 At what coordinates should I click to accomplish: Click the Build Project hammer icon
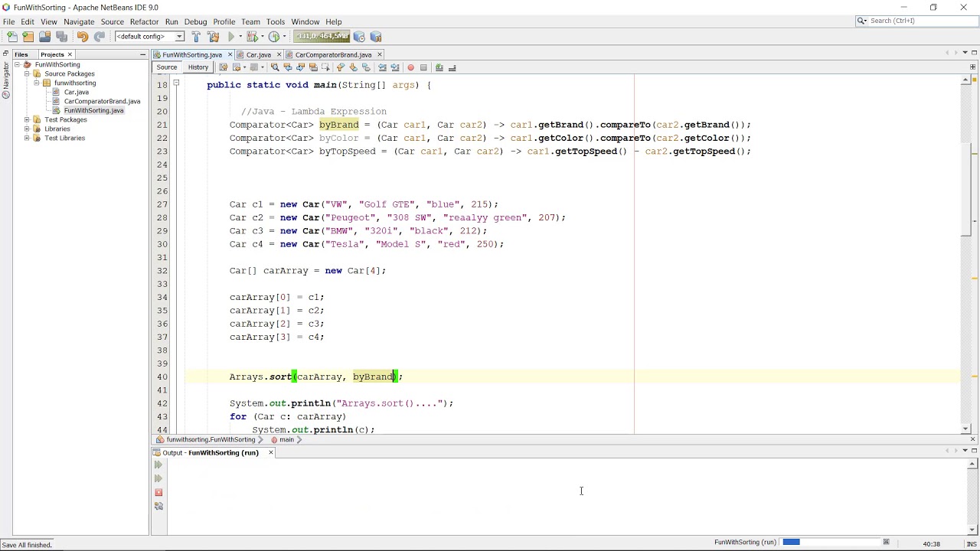[x=196, y=36]
